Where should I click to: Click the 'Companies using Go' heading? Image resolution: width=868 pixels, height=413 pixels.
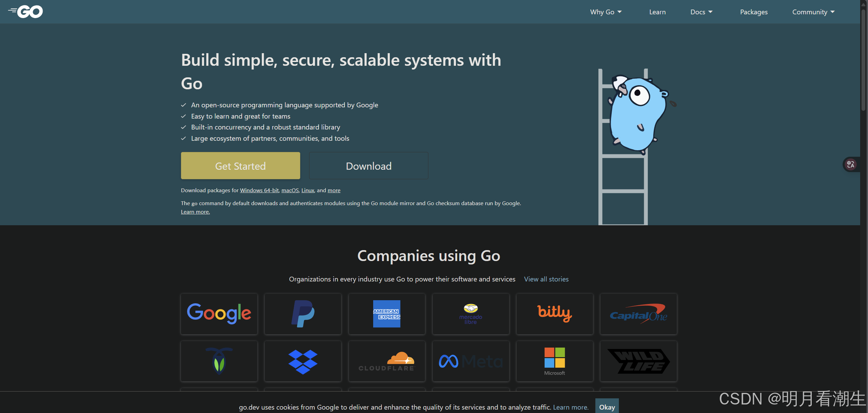point(429,256)
